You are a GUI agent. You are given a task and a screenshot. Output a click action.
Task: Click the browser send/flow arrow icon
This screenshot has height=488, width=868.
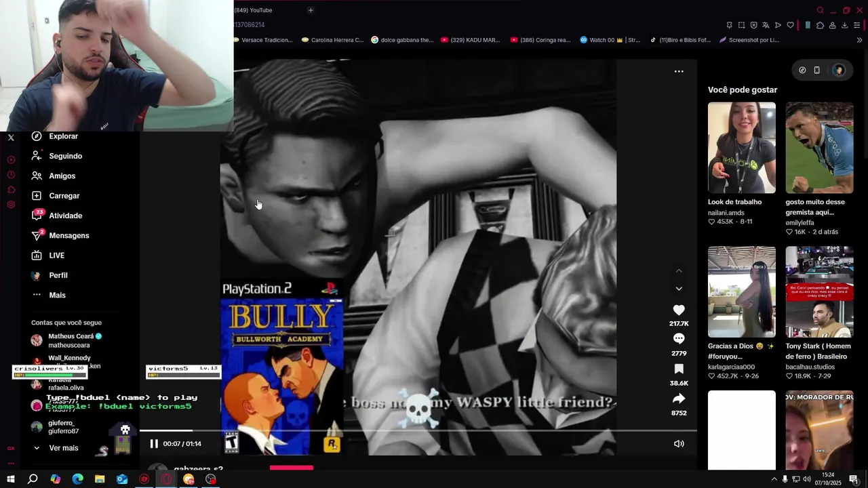[778, 25]
